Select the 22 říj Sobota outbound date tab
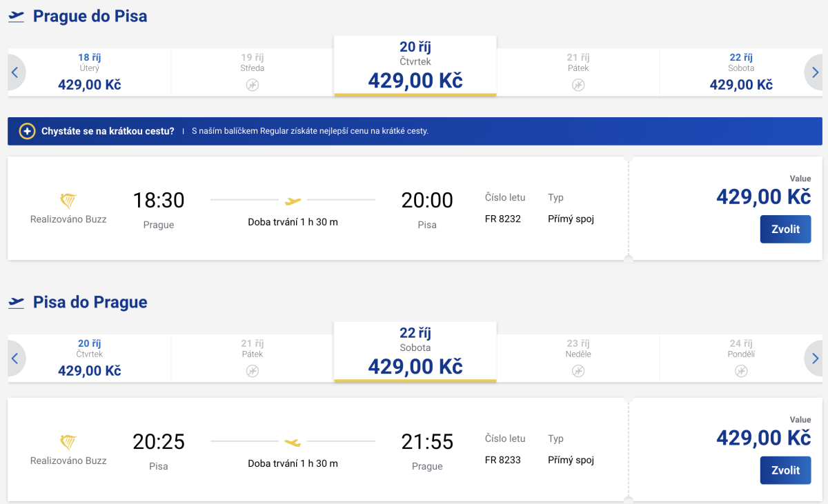This screenshot has width=828, height=504. 741,72
